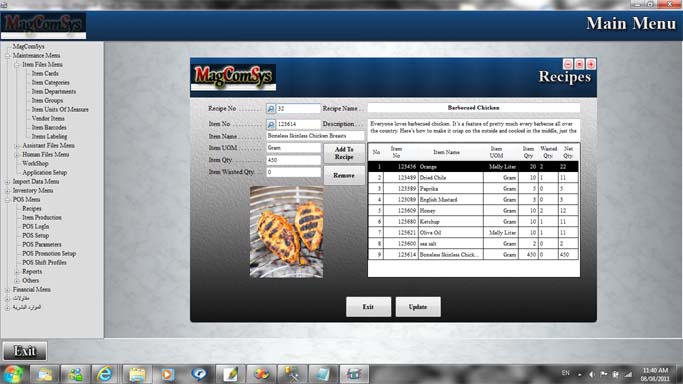Click the volume icon in the system tray
683x384 pixels.
click(591, 374)
